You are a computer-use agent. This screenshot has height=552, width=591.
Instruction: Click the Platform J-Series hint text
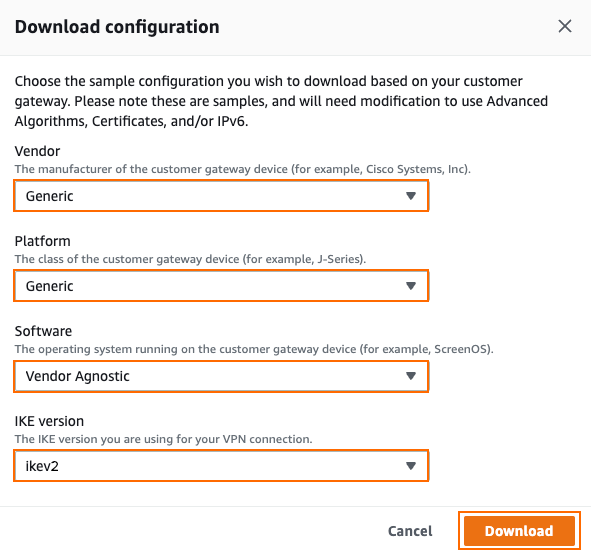tap(190, 259)
